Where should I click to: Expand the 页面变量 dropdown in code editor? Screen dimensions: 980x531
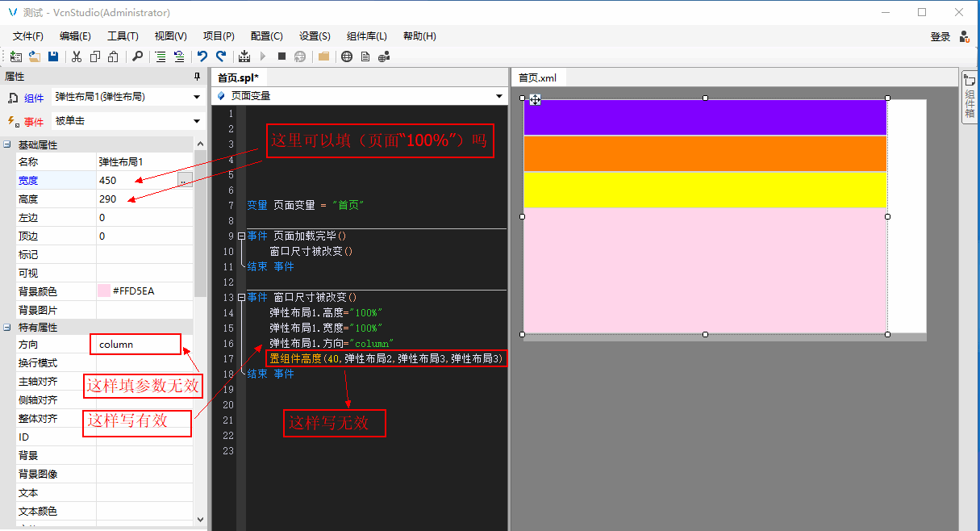click(x=499, y=96)
